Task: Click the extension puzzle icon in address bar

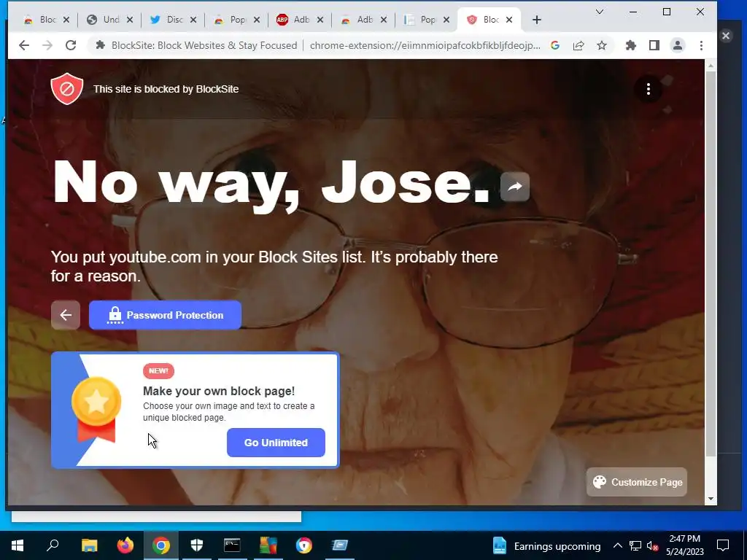Action: [x=100, y=45]
